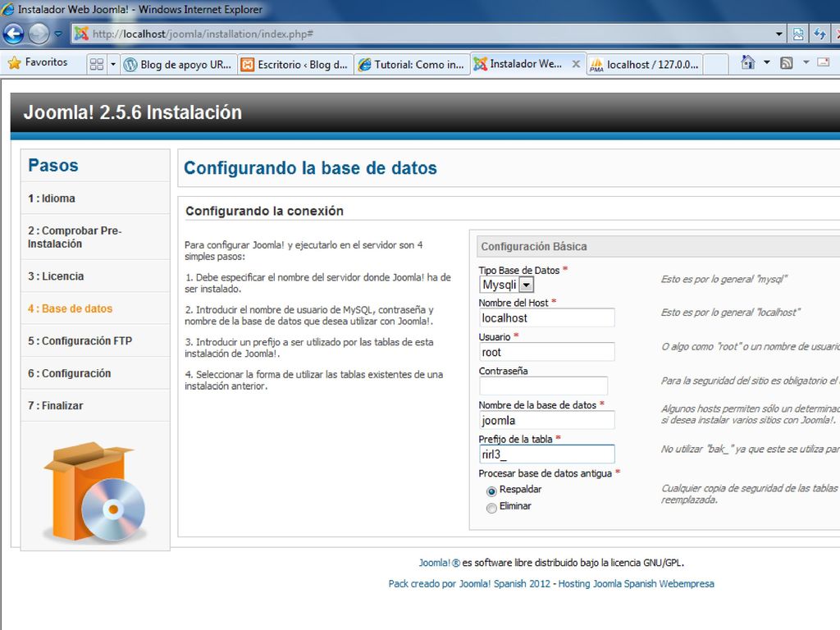840x630 pixels.
Task: Click the Joomla favicon in the address bar
Action: (81, 34)
